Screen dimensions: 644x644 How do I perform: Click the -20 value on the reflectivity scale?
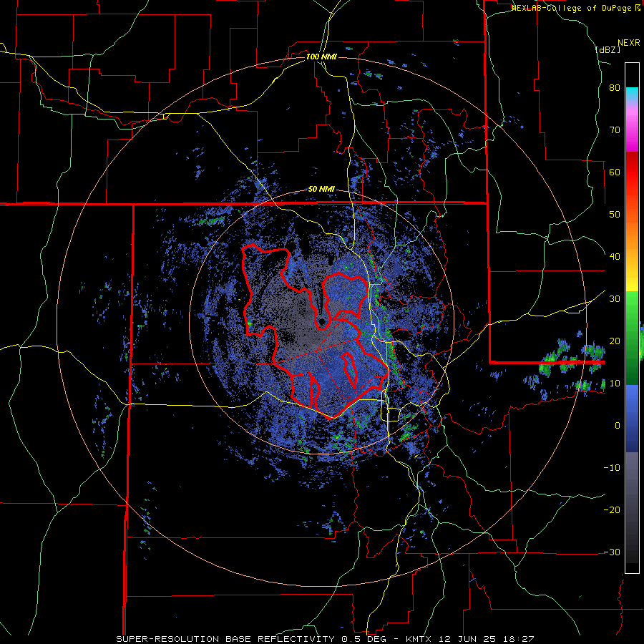tap(612, 510)
